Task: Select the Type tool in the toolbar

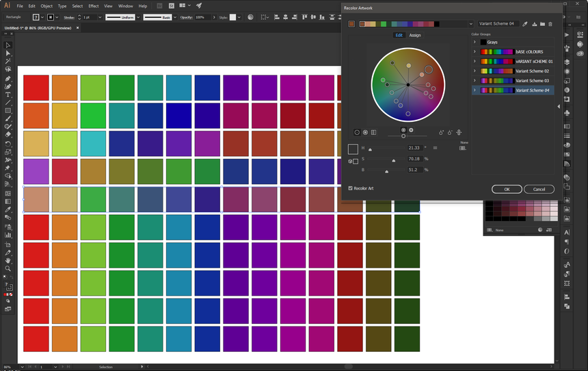Action: coord(8,94)
